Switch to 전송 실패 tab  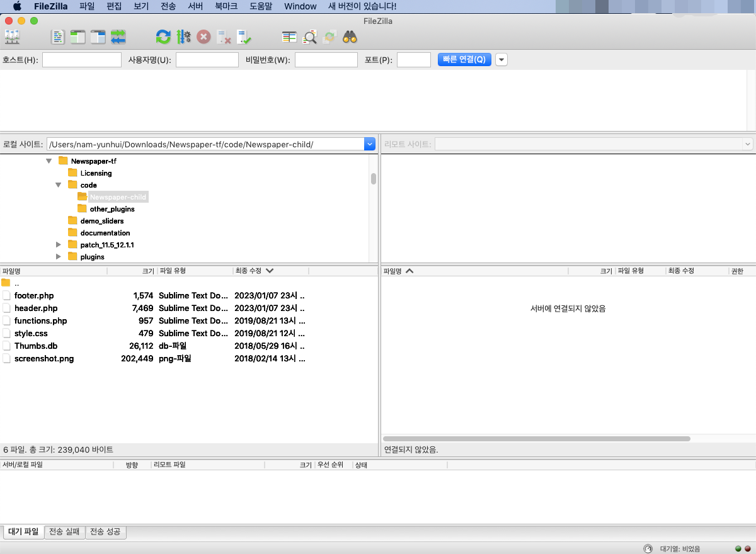click(64, 532)
